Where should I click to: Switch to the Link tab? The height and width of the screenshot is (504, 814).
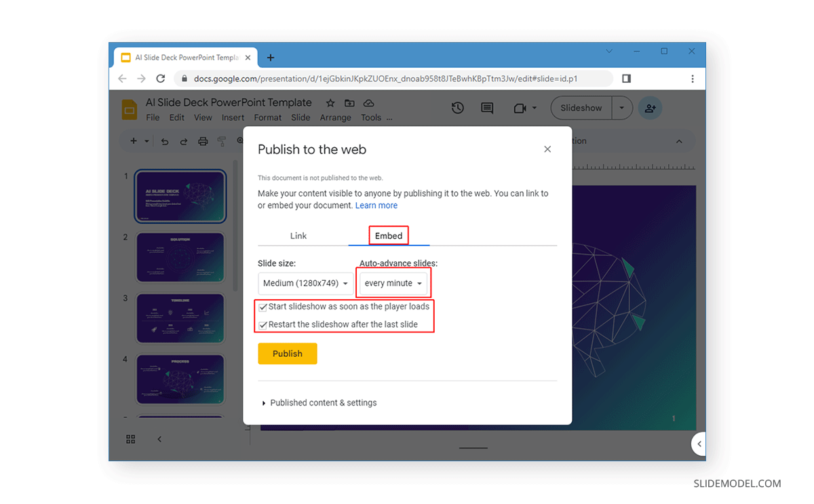298,235
